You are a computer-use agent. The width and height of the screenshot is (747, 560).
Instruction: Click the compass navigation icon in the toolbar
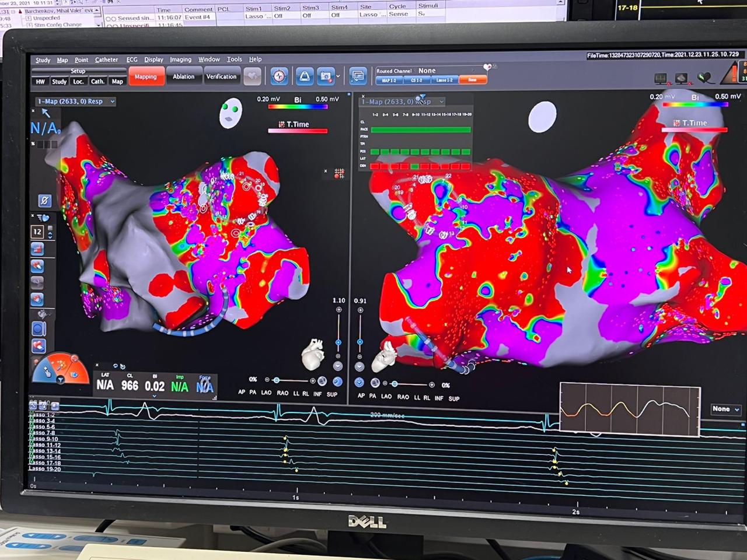click(279, 76)
